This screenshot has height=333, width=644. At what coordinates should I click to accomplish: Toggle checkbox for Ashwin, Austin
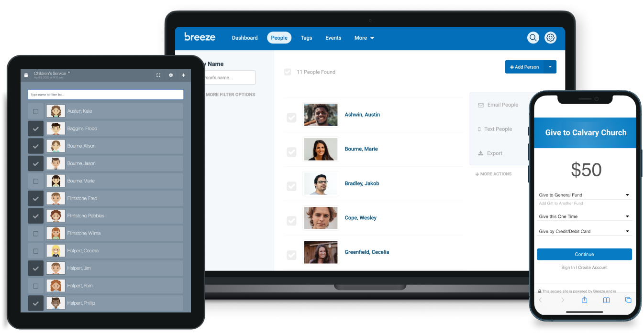click(x=291, y=118)
